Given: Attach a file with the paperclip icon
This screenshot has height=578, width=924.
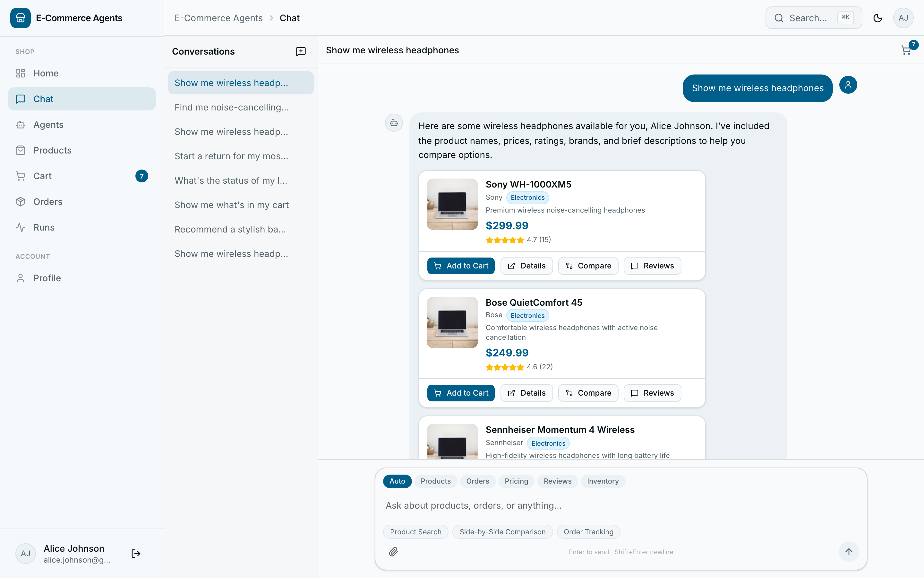Looking at the screenshot, I should point(393,552).
